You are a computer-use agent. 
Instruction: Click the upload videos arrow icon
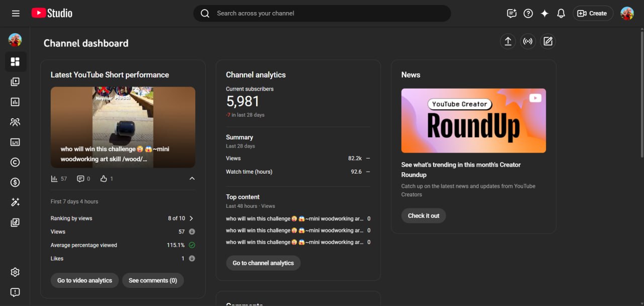point(508,41)
